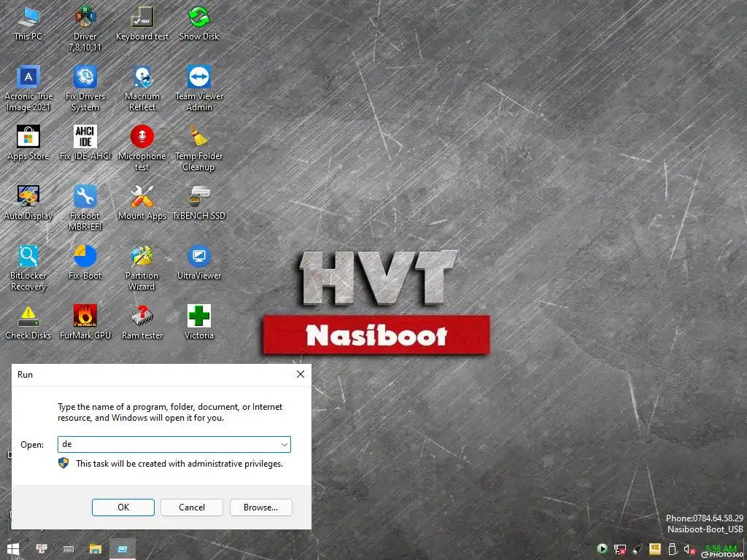Viewport: 747px width, 560px height.
Task: Click the green play tray icon
Action: click(x=602, y=549)
